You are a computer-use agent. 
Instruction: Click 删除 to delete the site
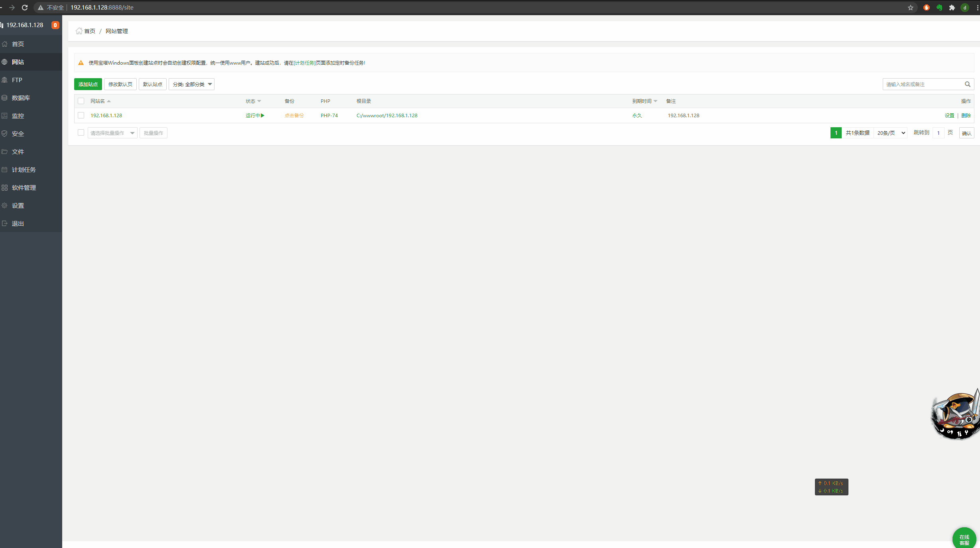point(966,116)
